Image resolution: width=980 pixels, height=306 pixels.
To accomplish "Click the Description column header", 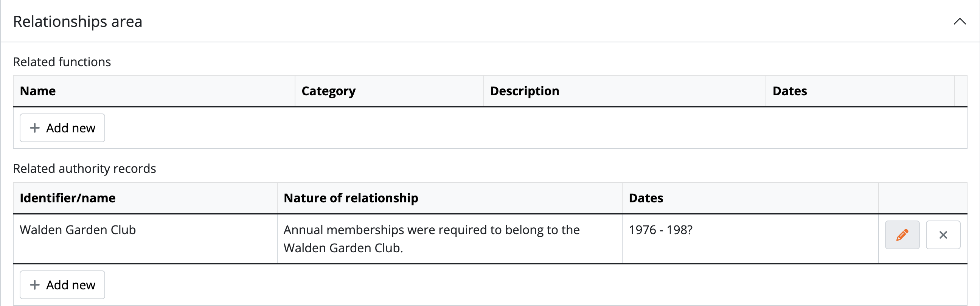I will tap(524, 91).
